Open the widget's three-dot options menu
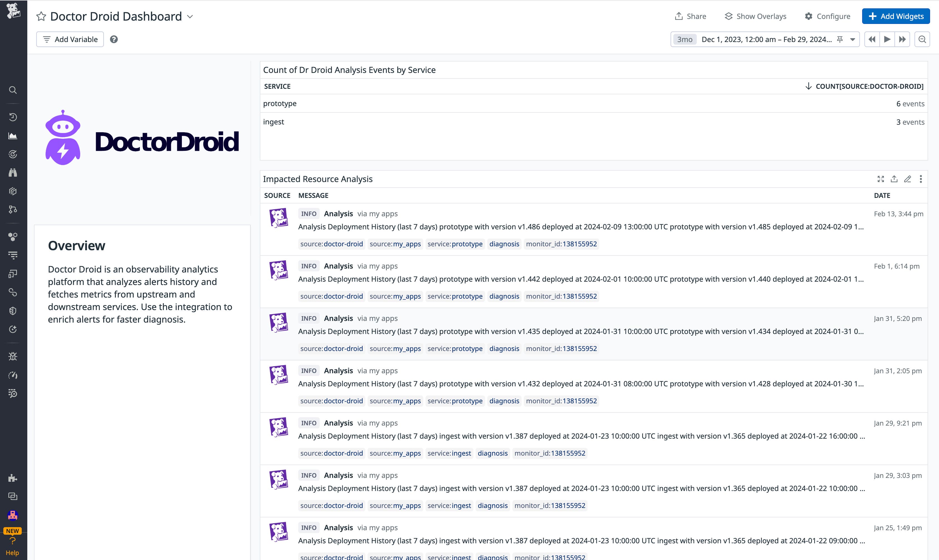939x560 pixels. (921, 179)
